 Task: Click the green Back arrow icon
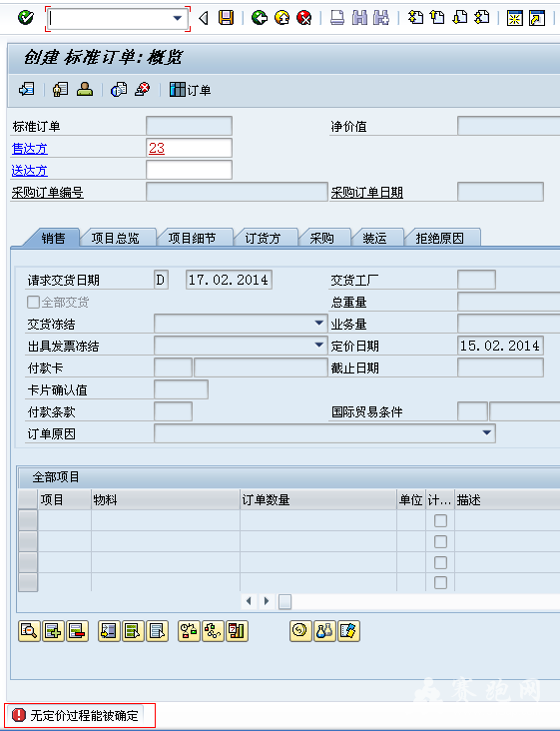[x=260, y=18]
